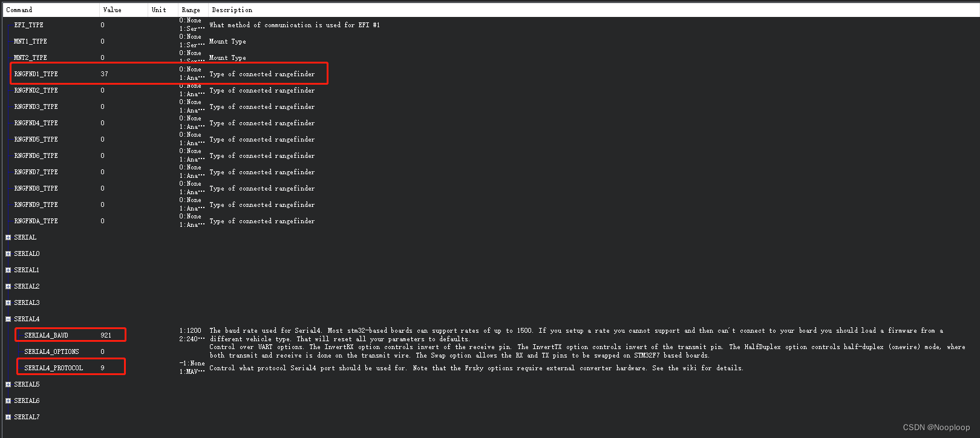Select the RNGFND6_TYPE parameter
The image size is (980, 438).
(x=36, y=155)
